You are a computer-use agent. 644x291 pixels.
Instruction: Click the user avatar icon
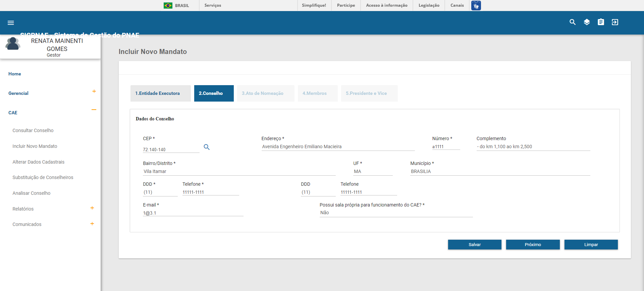(13, 44)
